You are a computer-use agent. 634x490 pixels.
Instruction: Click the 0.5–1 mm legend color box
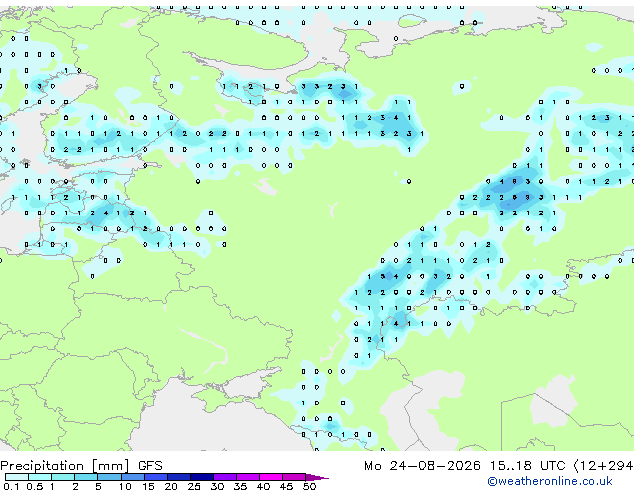40,477
